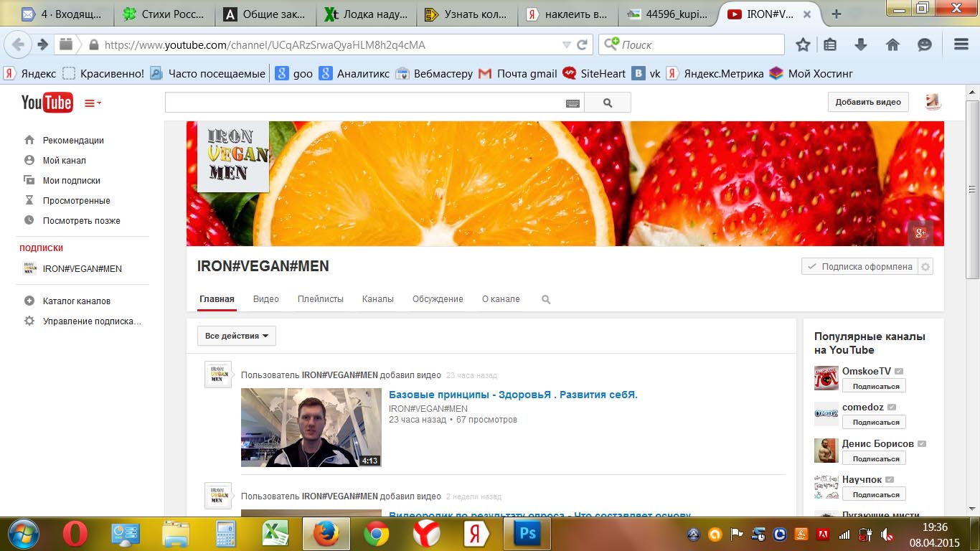The height and width of the screenshot is (551, 980).
Task: Open the Яндекс bookmark
Action: (x=30, y=73)
